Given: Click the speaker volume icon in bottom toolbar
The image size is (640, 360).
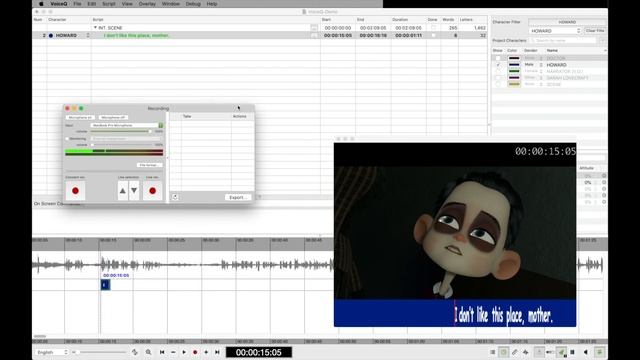Looking at the screenshot, I should (x=586, y=352).
